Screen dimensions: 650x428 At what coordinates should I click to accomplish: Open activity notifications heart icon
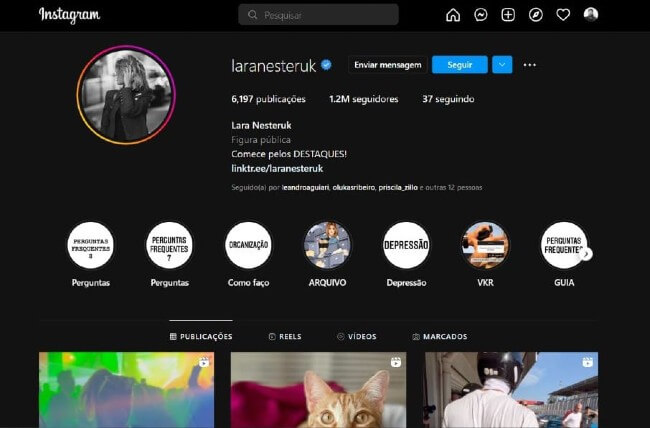pyautogui.click(x=563, y=15)
